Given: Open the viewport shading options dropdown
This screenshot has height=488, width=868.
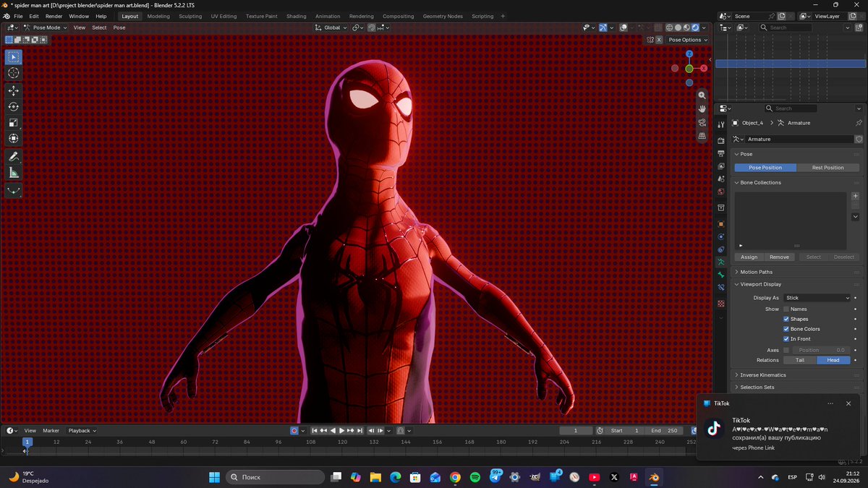Looking at the screenshot, I should [705, 27].
